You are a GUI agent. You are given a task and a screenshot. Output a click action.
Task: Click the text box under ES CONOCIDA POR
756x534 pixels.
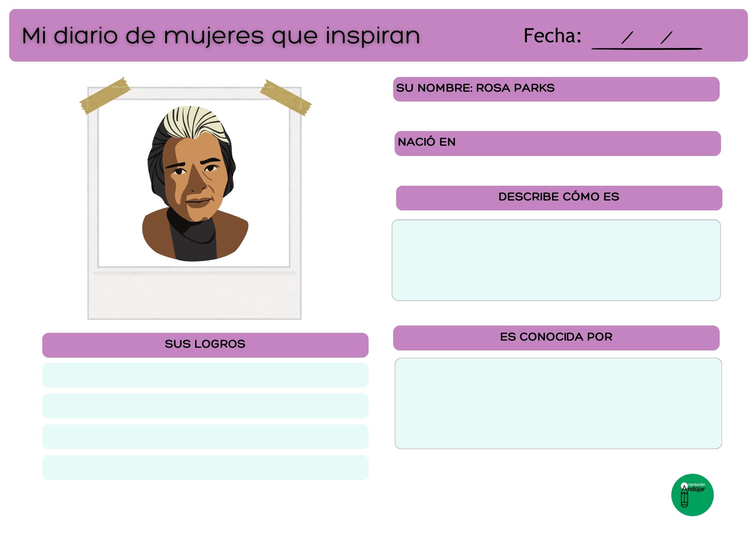[558, 403]
